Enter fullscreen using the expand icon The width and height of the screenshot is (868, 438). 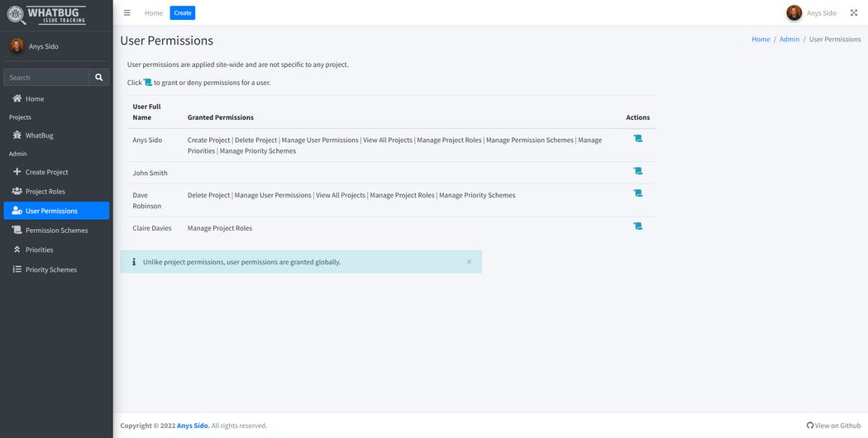click(x=854, y=13)
